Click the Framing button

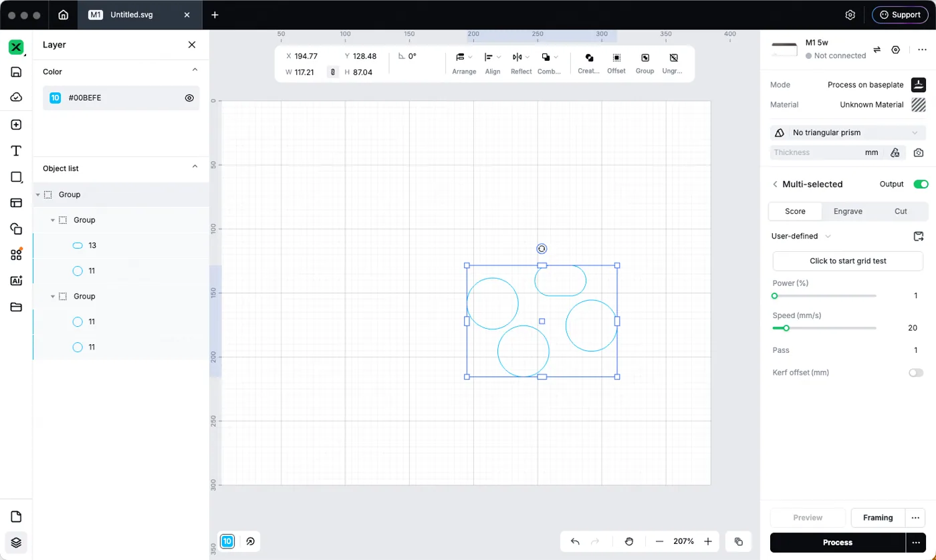877,517
